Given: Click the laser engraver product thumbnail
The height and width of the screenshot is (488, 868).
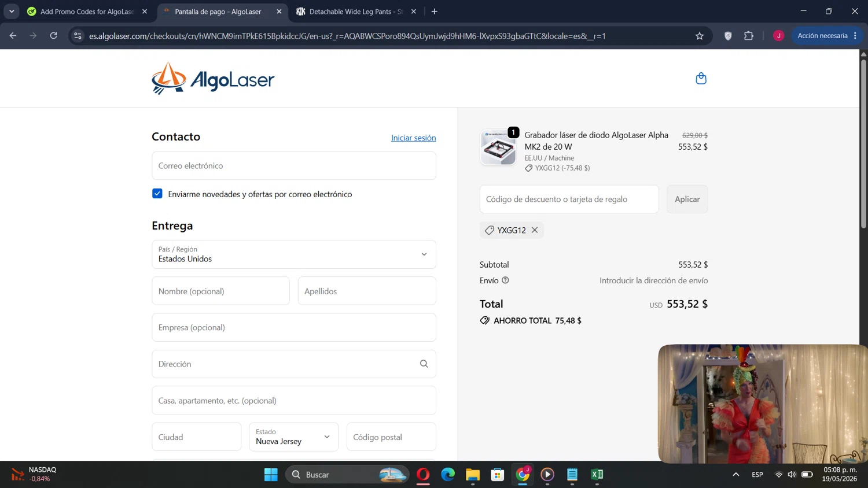Looking at the screenshot, I should point(498,148).
